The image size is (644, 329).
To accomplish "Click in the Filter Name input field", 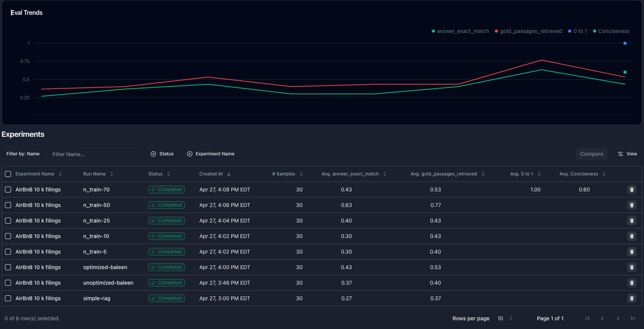I will coord(95,154).
